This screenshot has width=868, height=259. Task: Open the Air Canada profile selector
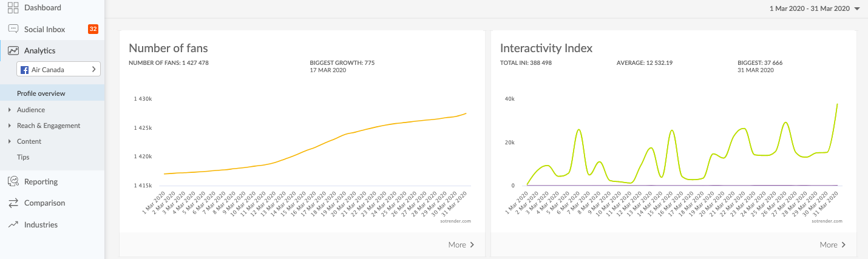point(59,70)
